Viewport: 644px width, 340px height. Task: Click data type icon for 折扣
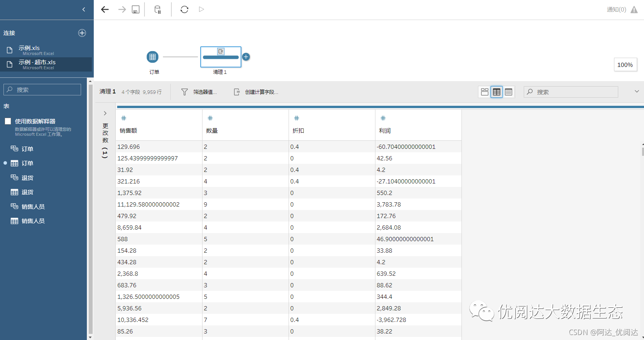297,118
